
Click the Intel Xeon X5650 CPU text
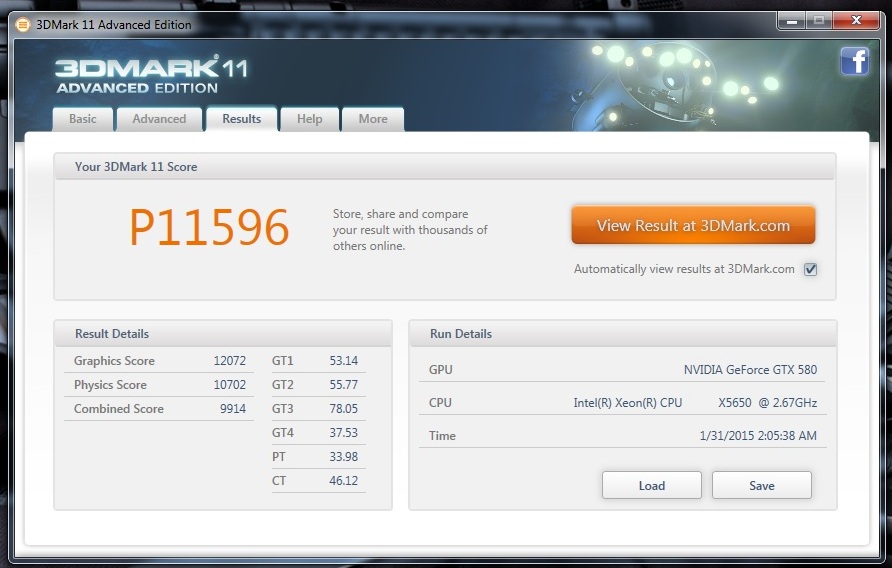tap(695, 403)
